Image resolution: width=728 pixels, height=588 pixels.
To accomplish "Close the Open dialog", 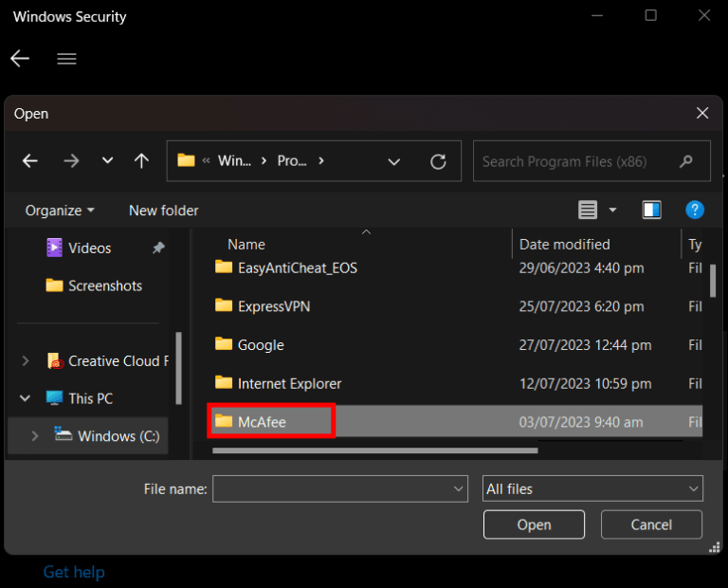I will (x=702, y=113).
